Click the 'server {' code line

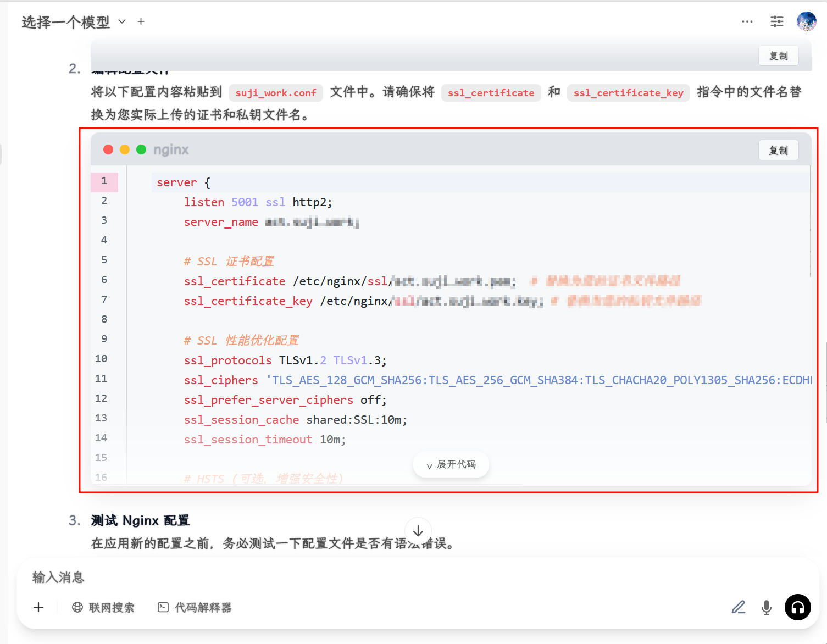[x=184, y=182]
